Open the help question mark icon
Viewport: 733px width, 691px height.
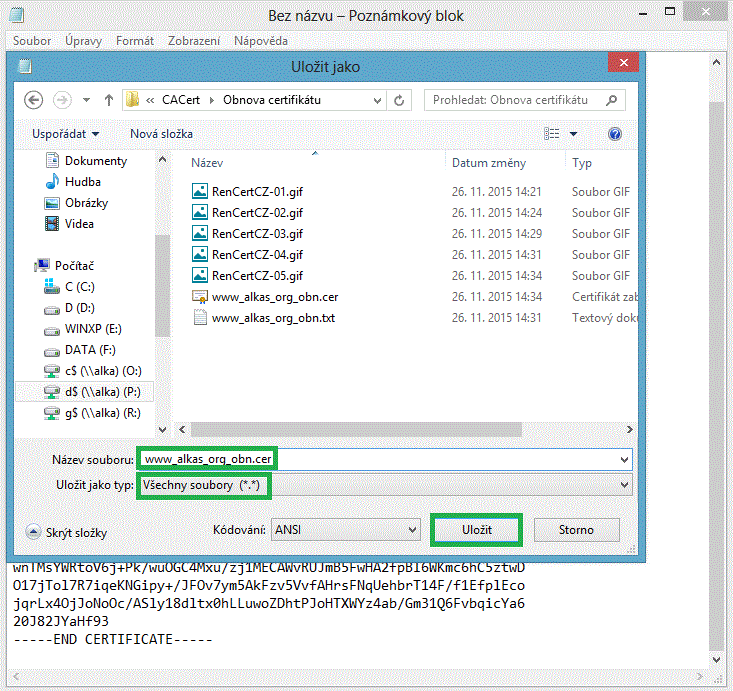pos(615,133)
